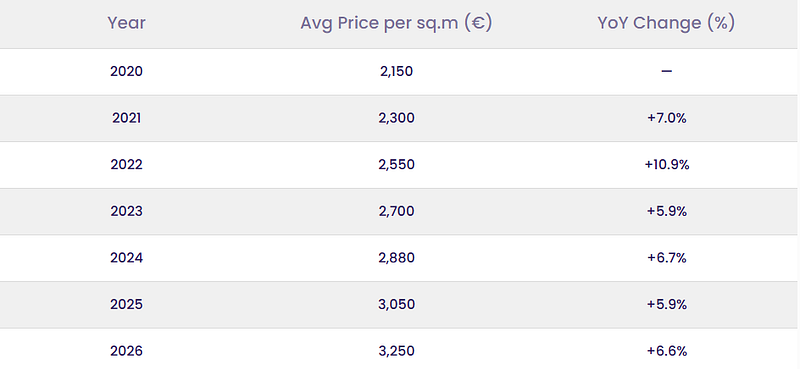Click the 2,880 price value

pyautogui.click(x=396, y=258)
